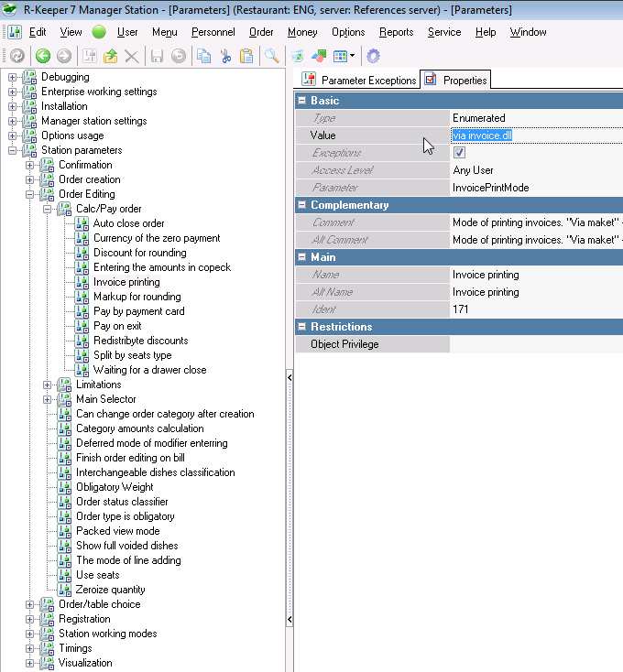This screenshot has height=672, width=623.
Task: Open the Service menu
Action: click(x=444, y=32)
